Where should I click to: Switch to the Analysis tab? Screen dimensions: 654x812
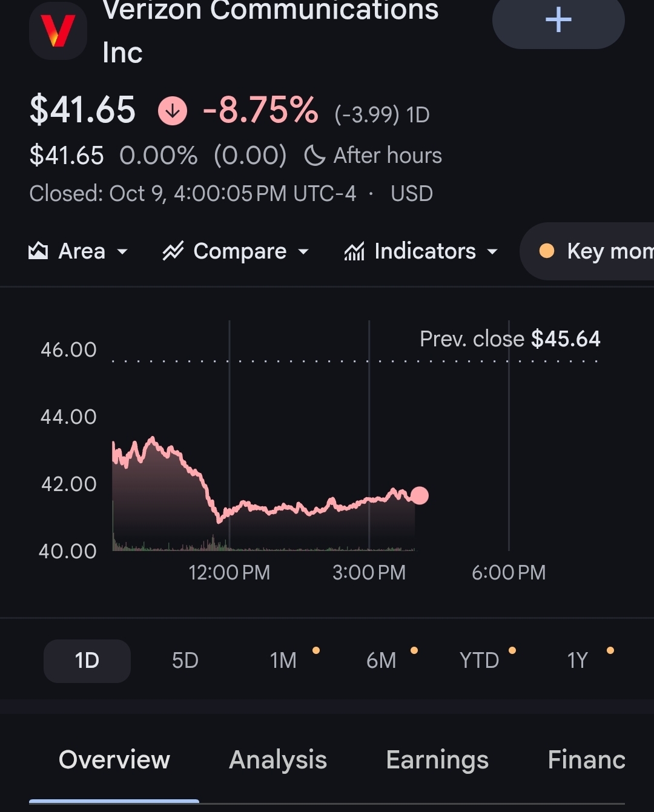pyautogui.click(x=278, y=760)
